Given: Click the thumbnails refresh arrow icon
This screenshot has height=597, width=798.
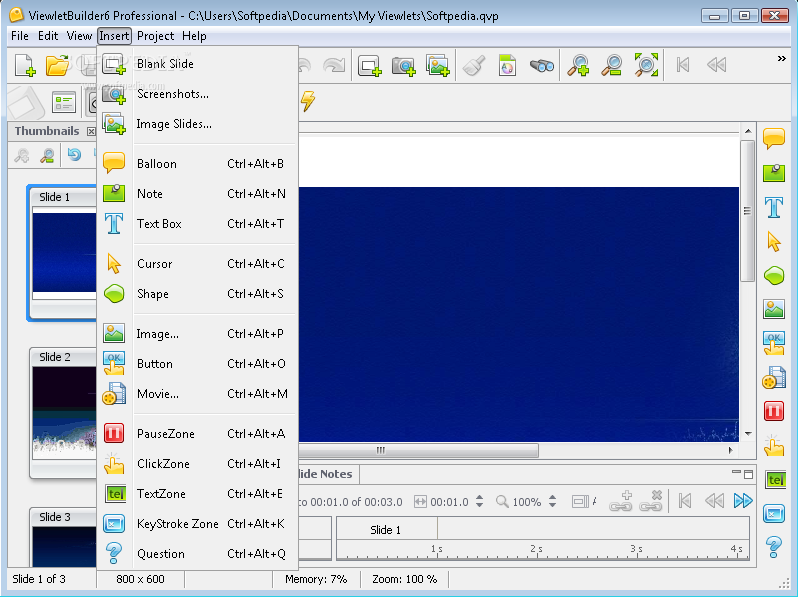Looking at the screenshot, I should [74, 154].
